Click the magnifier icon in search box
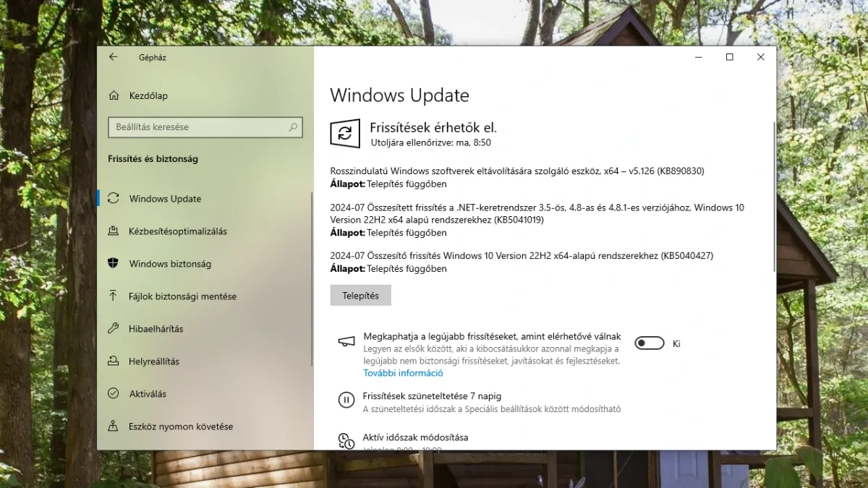868x488 pixels. coord(293,127)
